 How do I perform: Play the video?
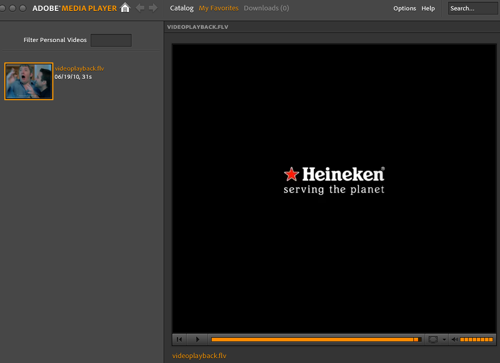pos(197,339)
